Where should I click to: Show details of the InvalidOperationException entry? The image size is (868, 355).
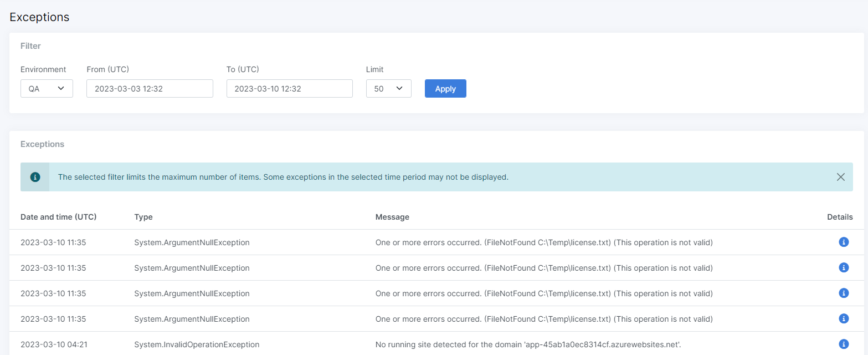[844, 344]
